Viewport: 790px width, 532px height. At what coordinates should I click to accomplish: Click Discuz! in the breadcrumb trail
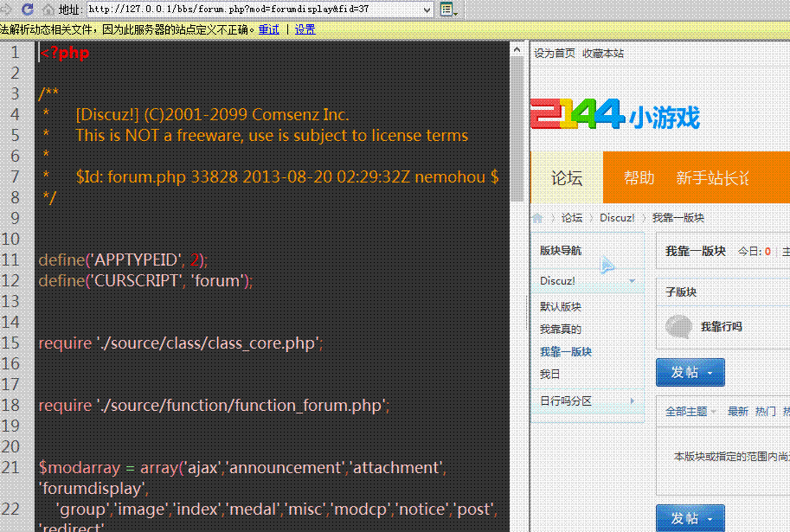click(x=617, y=218)
